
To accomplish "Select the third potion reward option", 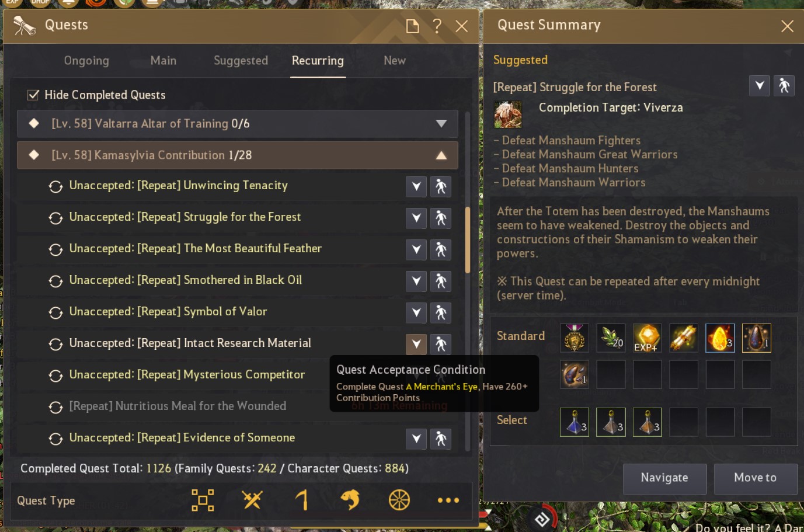I will coord(648,422).
